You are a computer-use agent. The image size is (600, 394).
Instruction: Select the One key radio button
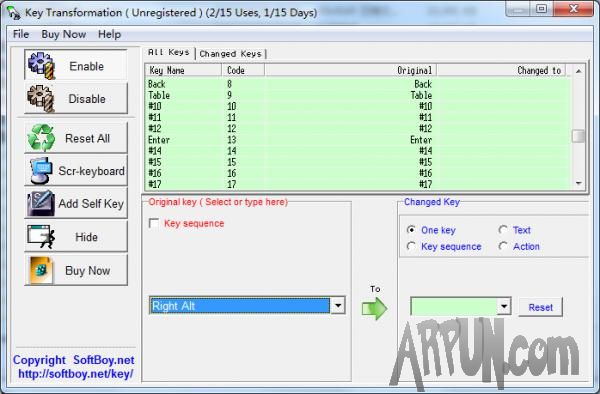[x=411, y=230]
